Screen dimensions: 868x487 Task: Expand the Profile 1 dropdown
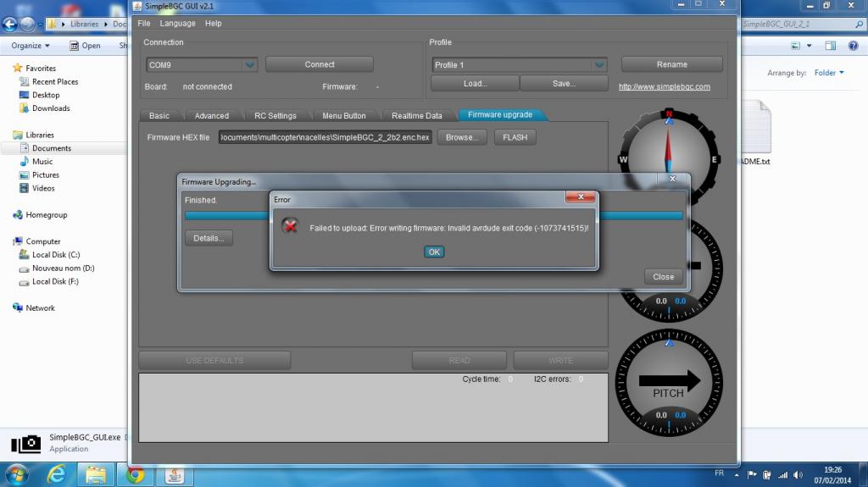tap(599, 64)
